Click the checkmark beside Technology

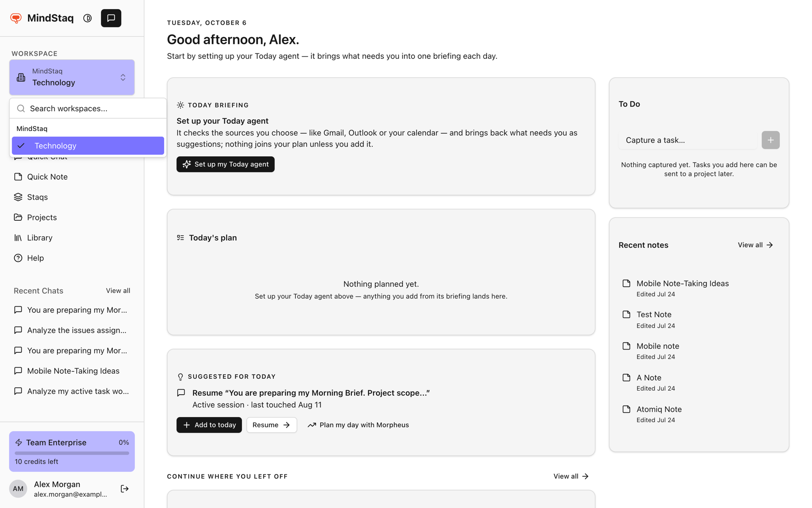21,146
